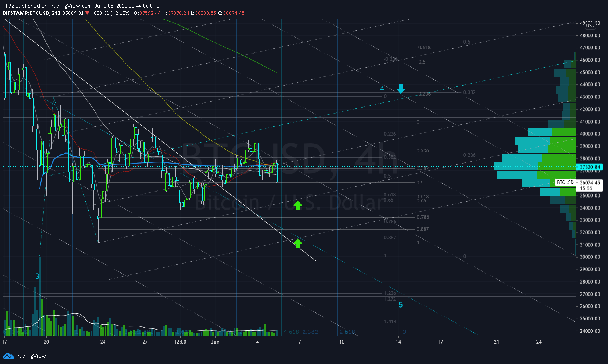Viewport: 608px width, 364px height.
Task: Click the O:37592.44 open value
Action: point(147,13)
